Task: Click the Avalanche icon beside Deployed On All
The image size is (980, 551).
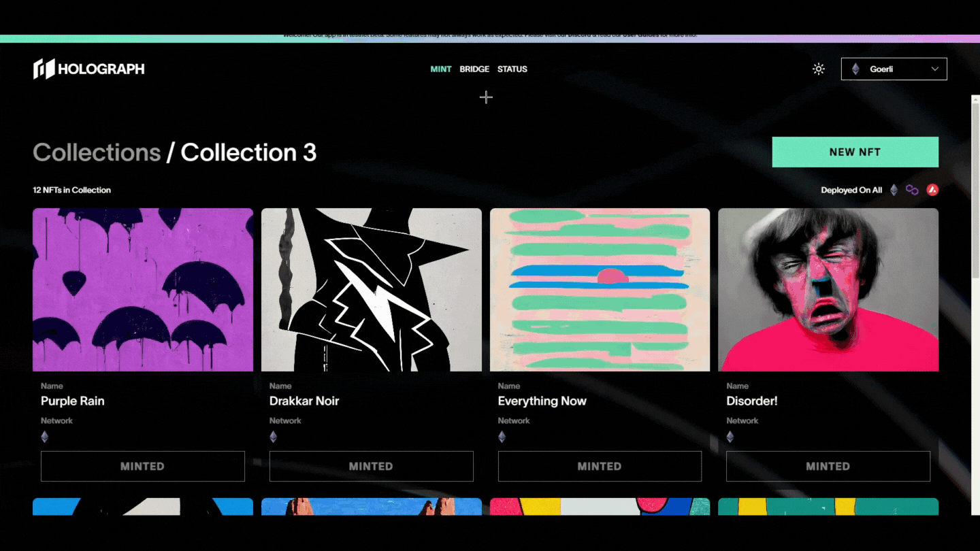Action: pyautogui.click(x=932, y=190)
